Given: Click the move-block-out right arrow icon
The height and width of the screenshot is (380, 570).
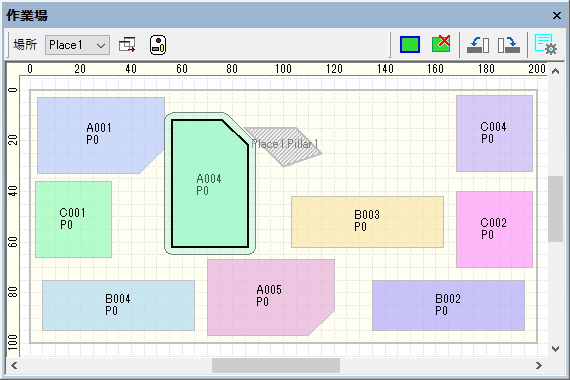Looking at the screenshot, I should pos(509,45).
